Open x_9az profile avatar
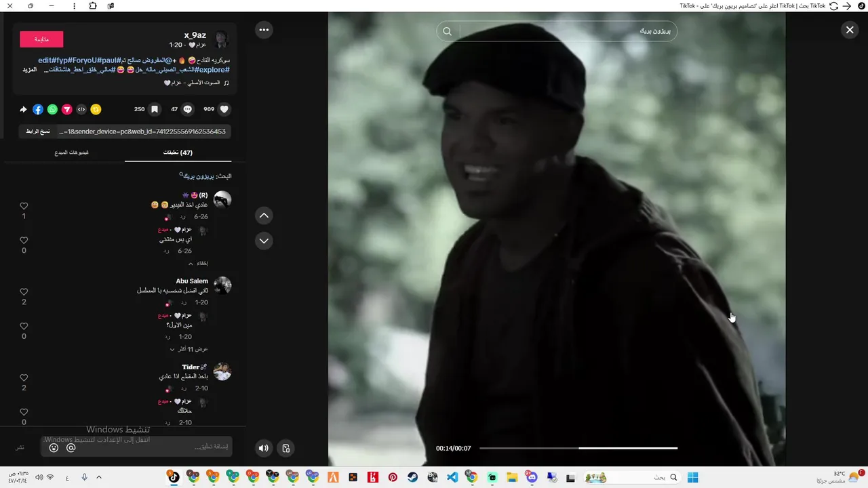The width and height of the screenshot is (868, 488). point(220,39)
